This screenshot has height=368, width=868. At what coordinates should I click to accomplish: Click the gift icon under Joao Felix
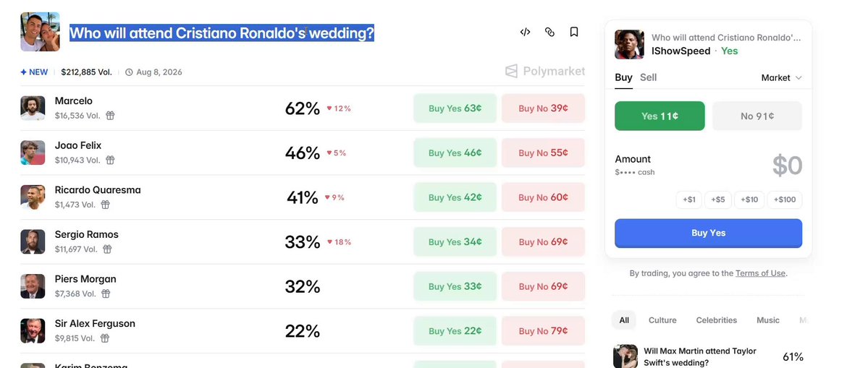[x=110, y=160]
